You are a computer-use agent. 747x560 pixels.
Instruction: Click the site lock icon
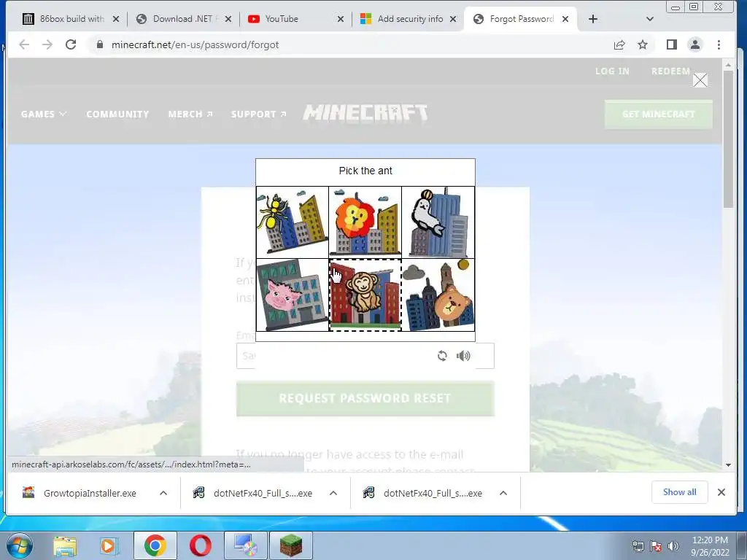[99, 44]
